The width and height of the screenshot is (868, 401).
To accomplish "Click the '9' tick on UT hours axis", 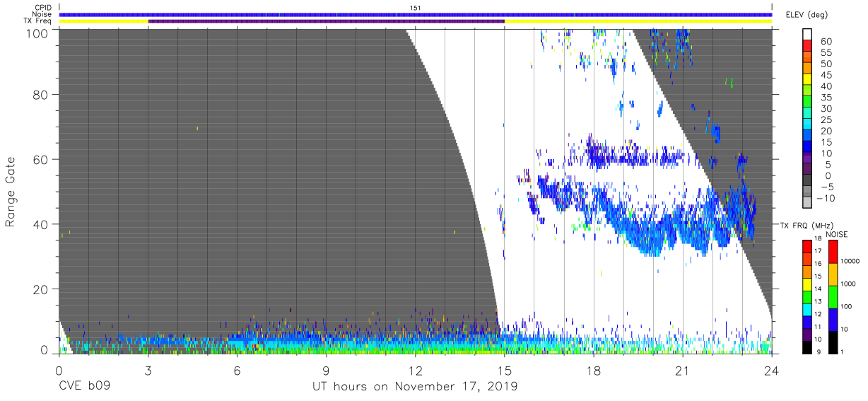I will point(326,370).
